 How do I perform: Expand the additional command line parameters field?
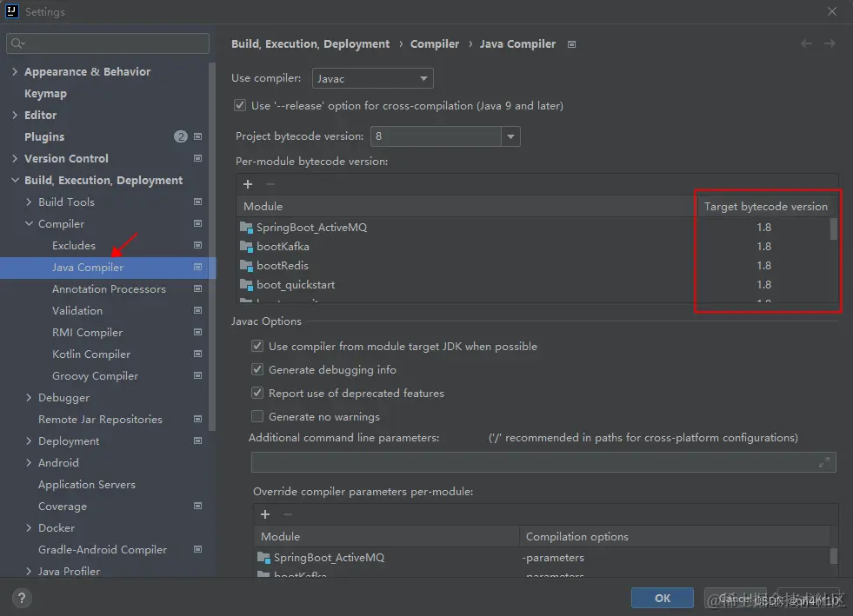824,462
